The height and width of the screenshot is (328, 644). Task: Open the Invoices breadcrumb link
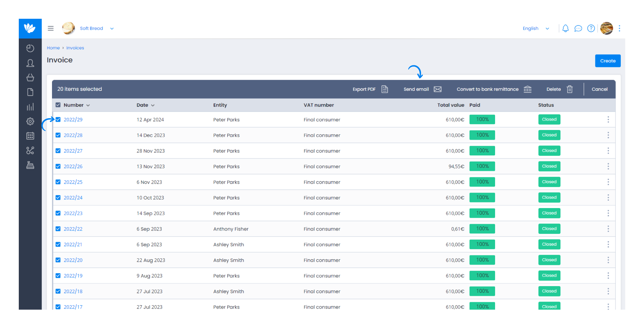75,48
